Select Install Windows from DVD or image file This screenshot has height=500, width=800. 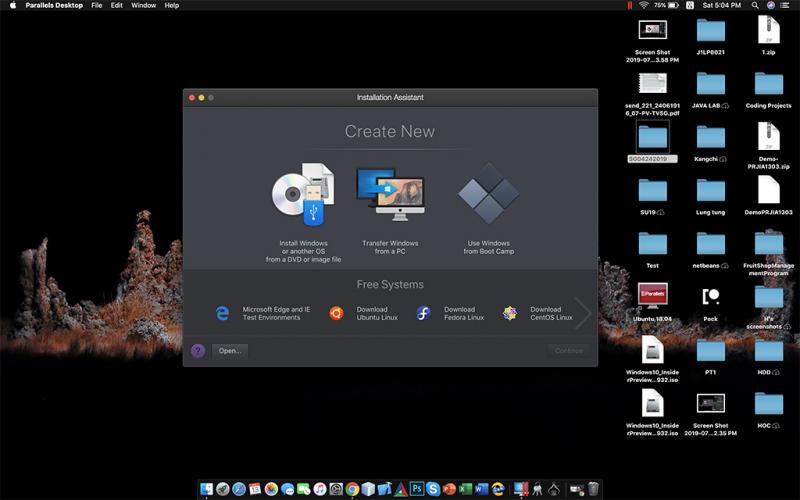(303, 213)
